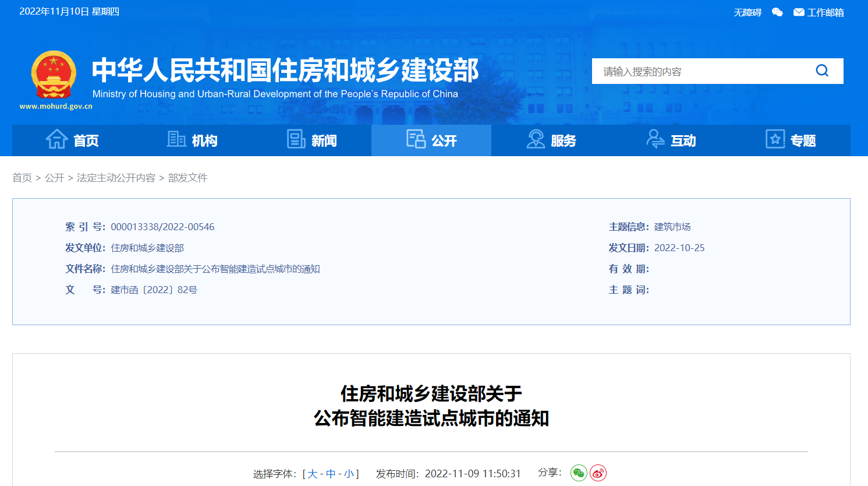Click the article headline 公布智能建造试点城市的通知
The height and width of the screenshot is (486, 868).
point(431,418)
